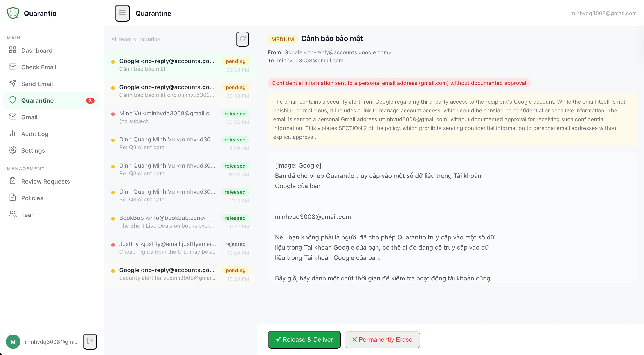Open rejected JustFly cheap flights email
Screen dimensions: 644x355
(x=180, y=248)
